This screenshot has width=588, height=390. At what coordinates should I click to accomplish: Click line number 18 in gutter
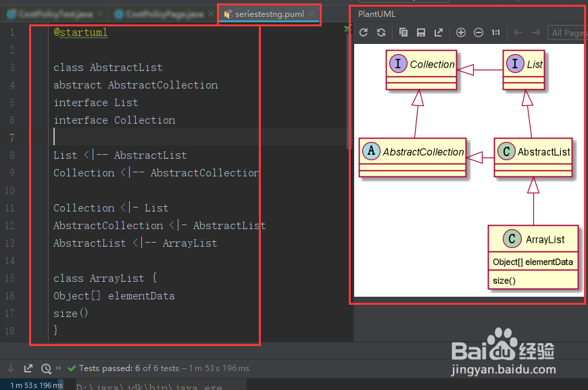pos(9,331)
